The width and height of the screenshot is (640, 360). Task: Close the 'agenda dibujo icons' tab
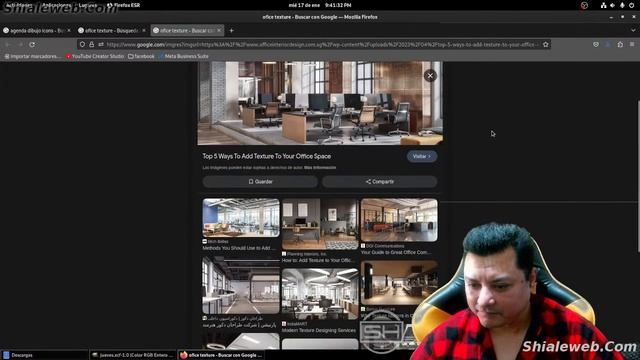click(69, 31)
